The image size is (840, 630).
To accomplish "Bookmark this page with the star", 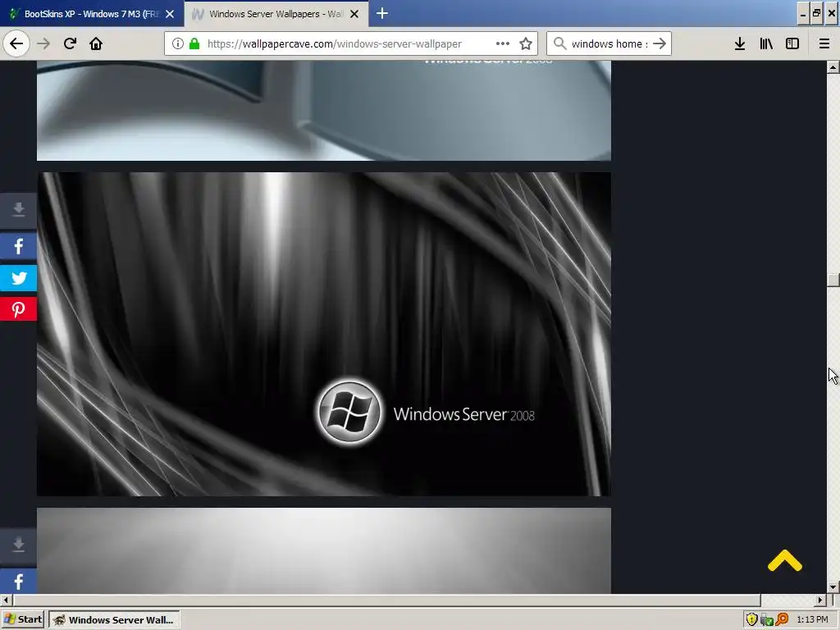I will [526, 43].
